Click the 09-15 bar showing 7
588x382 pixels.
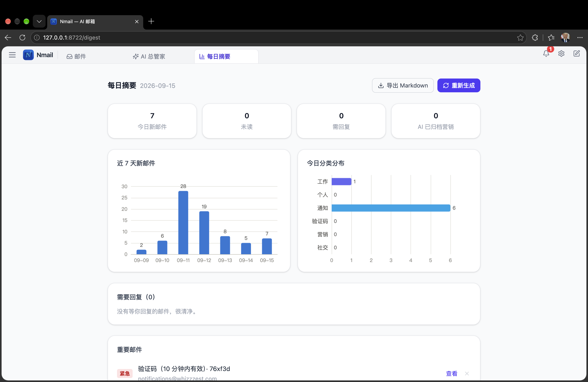(267, 246)
